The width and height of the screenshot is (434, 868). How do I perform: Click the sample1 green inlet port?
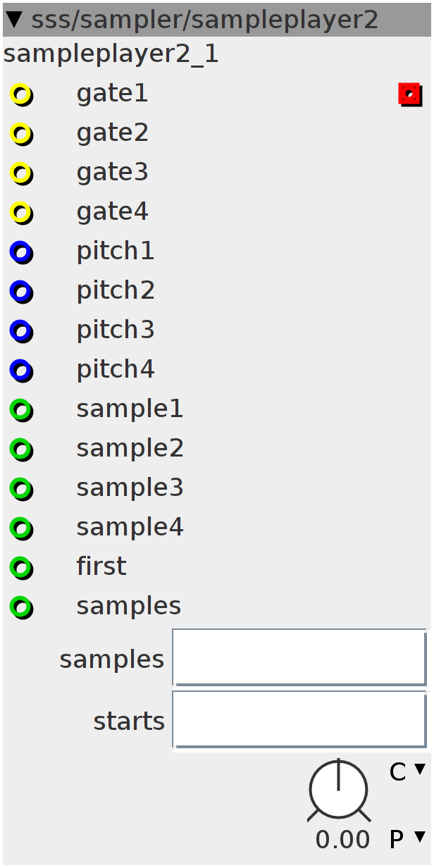click(x=21, y=409)
